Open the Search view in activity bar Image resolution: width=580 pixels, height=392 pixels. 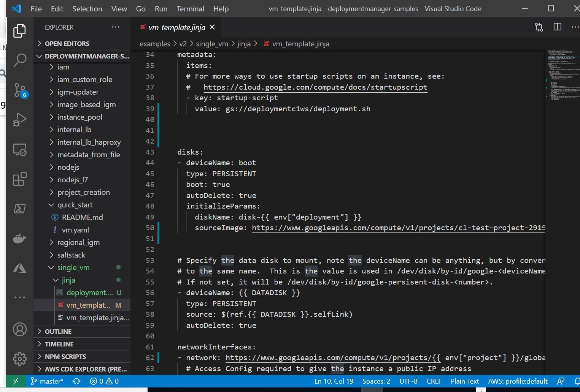[x=20, y=60]
